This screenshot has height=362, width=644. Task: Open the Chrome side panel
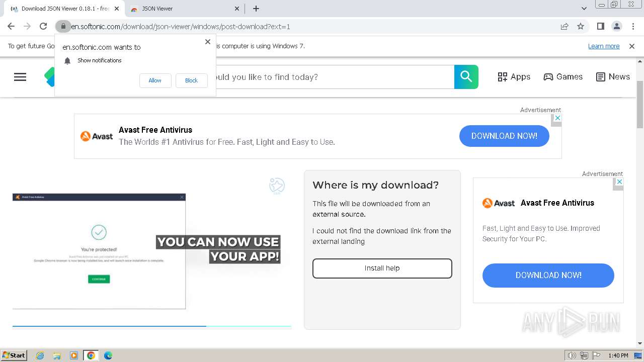[600, 26]
